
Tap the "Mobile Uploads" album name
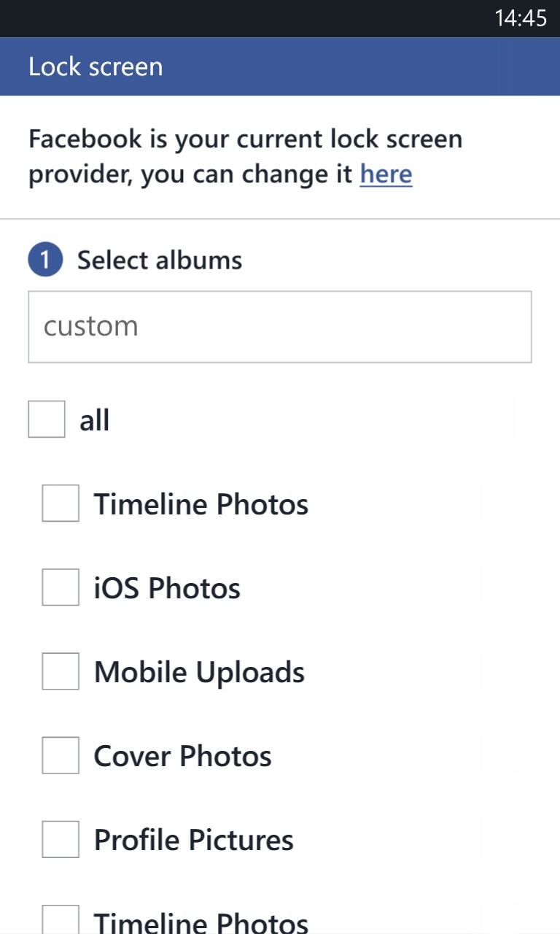(x=199, y=672)
